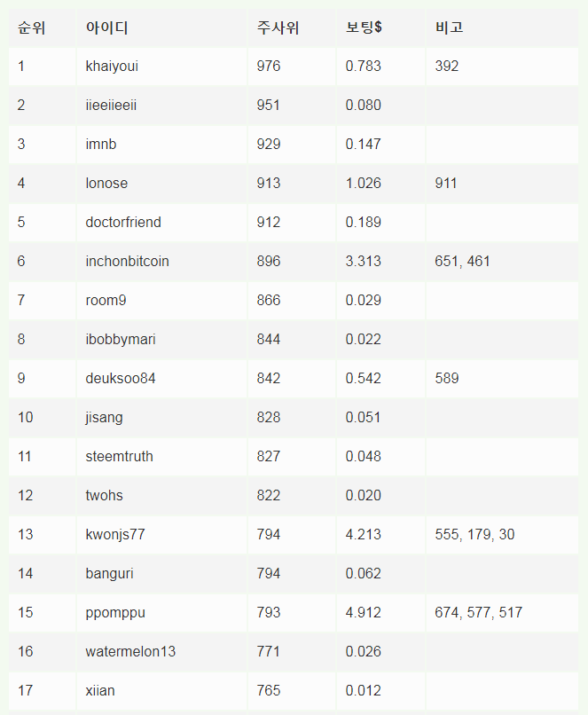Select inchonbitcoin's note cell 651, 461
This screenshot has width=588, height=715.
pos(462,261)
